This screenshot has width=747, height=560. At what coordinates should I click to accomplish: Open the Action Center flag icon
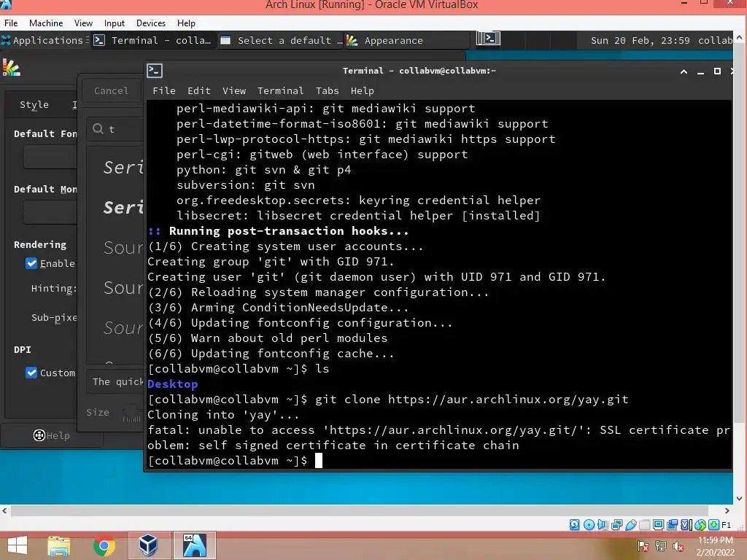click(x=643, y=546)
